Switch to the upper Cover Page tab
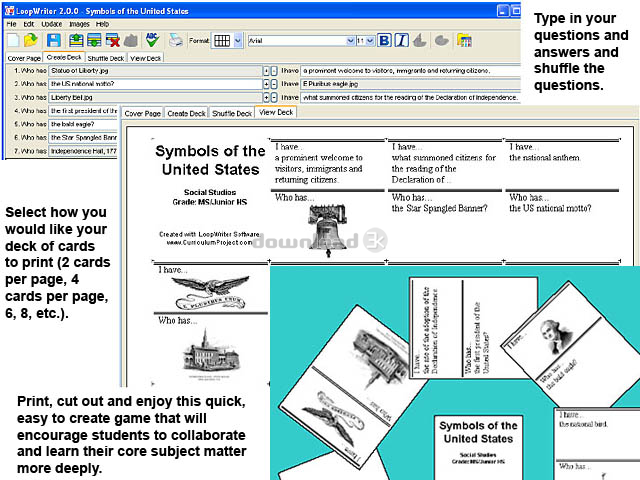 tap(24, 58)
